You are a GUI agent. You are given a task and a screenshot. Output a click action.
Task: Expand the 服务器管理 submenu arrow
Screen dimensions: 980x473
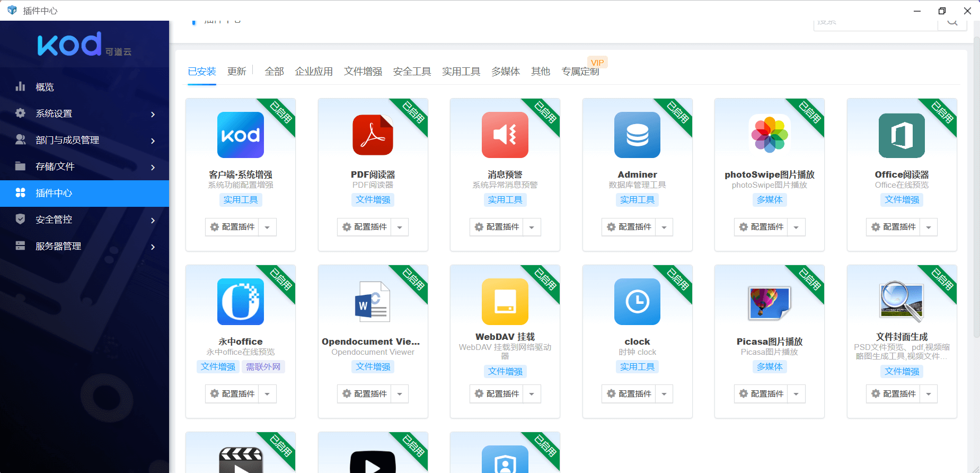[x=153, y=247]
